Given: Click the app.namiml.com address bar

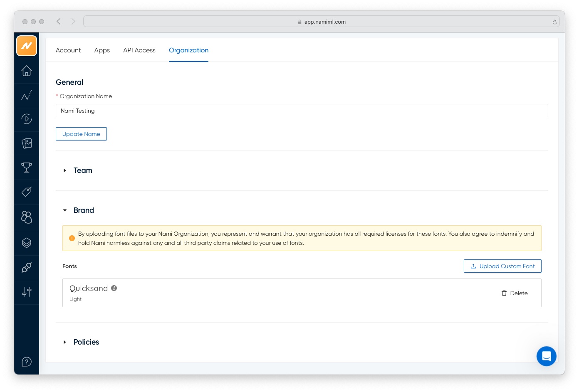Looking at the screenshot, I should (x=322, y=22).
